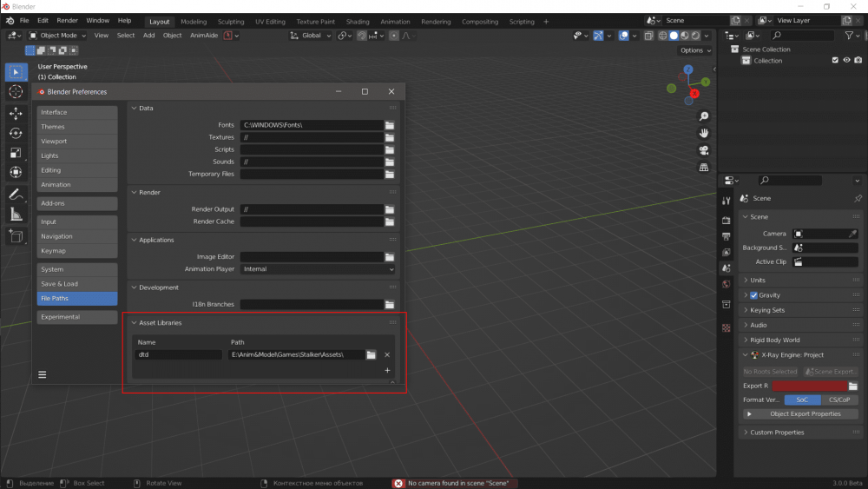The image size is (868, 489).
Task: Select the Rotate tool
Action: [x=16, y=133]
